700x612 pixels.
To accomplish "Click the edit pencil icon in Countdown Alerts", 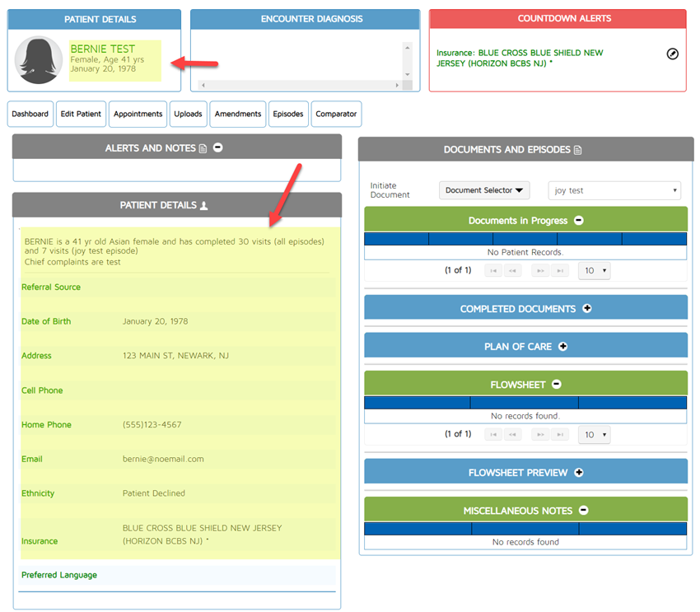I will 672,54.
